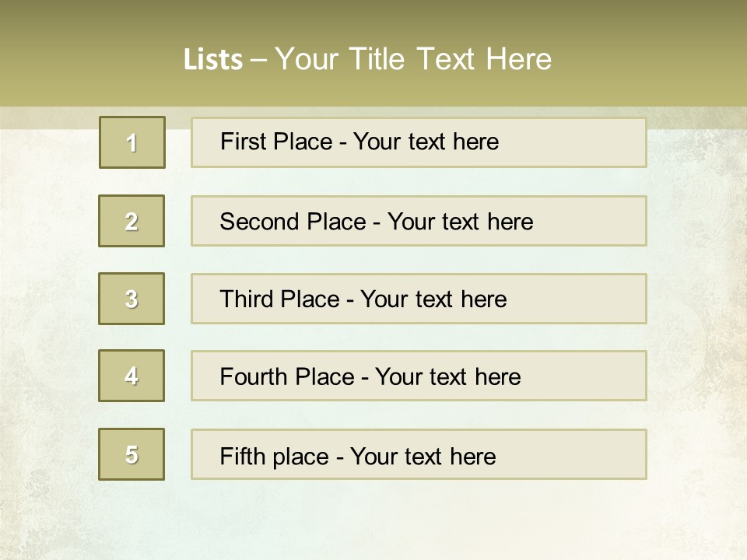Pick the number 4 square

click(x=132, y=376)
